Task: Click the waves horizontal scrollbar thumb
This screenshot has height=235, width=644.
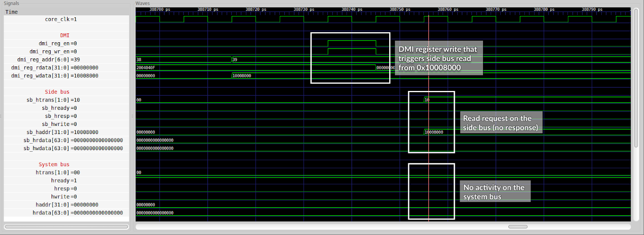Action: (x=518, y=227)
